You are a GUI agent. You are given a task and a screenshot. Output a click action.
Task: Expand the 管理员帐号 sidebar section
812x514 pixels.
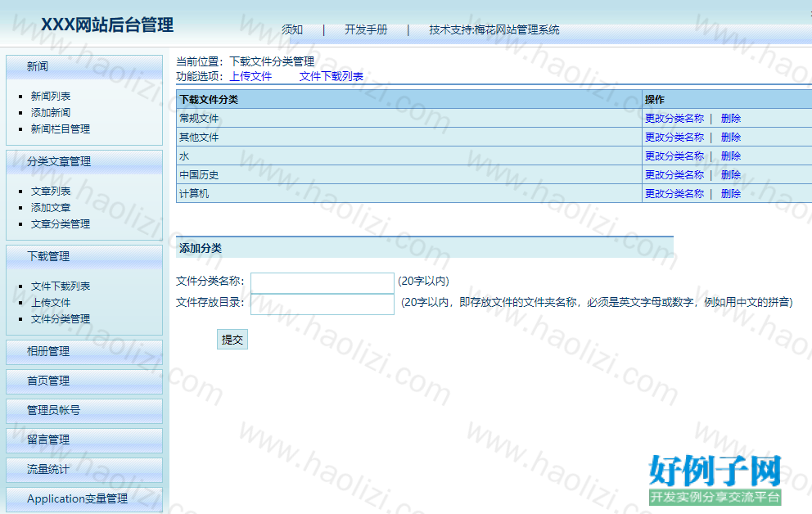coord(84,411)
